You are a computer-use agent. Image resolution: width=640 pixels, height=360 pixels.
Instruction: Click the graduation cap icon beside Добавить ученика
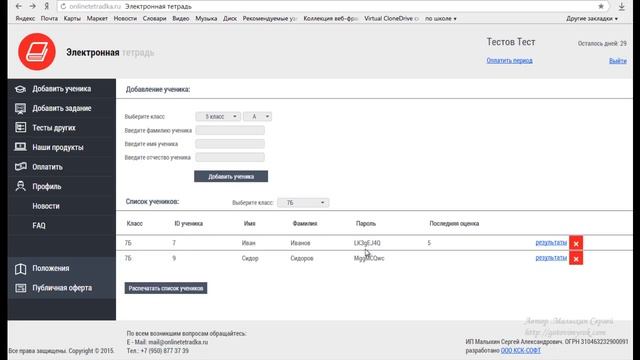(20, 89)
